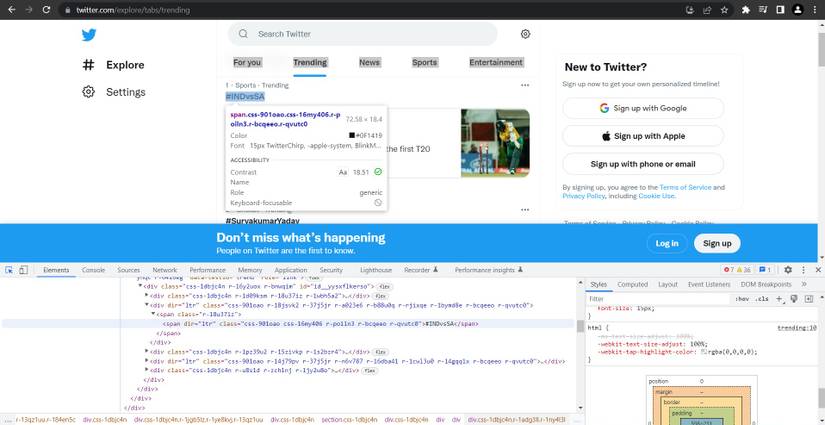Viewport: 825px width, 425px height.
Task: Open Explore from the hashtag icon
Action: (88, 65)
